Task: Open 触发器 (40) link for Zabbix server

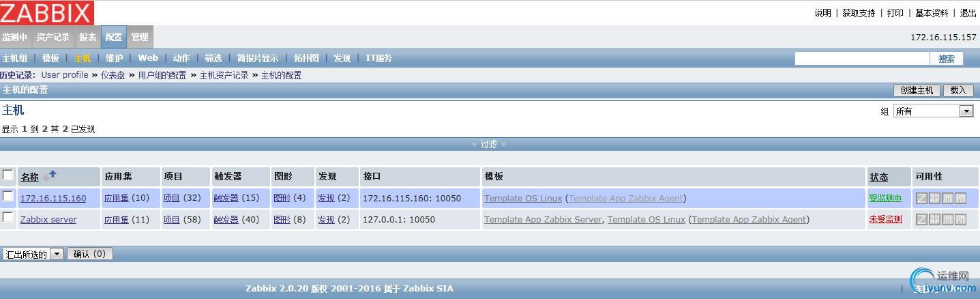Action: click(x=226, y=220)
